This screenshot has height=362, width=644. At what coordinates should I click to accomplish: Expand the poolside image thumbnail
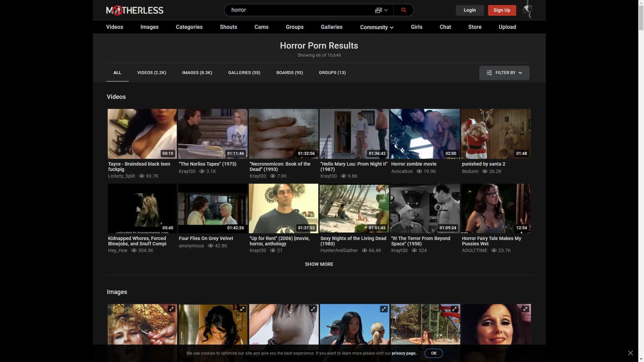click(x=454, y=309)
